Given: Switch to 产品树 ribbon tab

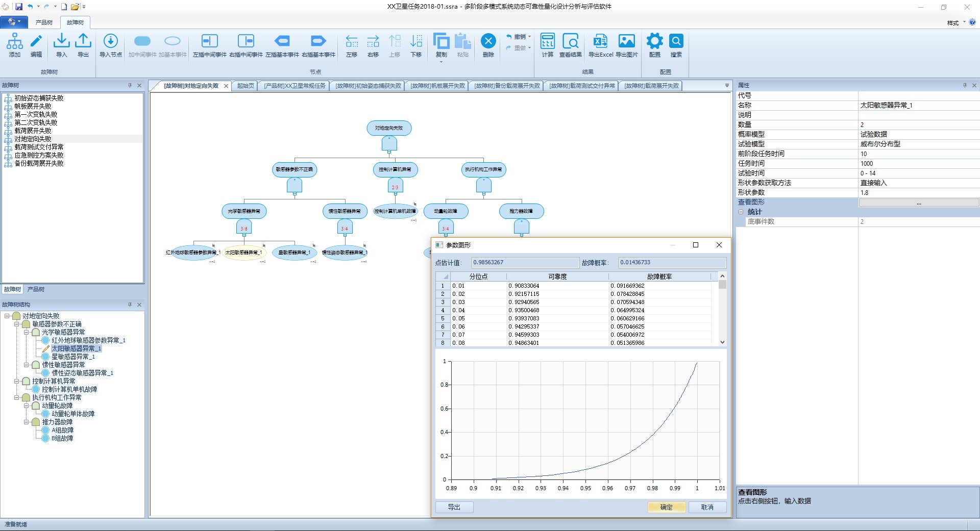Looking at the screenshot, I should click(x=44, y=22).
